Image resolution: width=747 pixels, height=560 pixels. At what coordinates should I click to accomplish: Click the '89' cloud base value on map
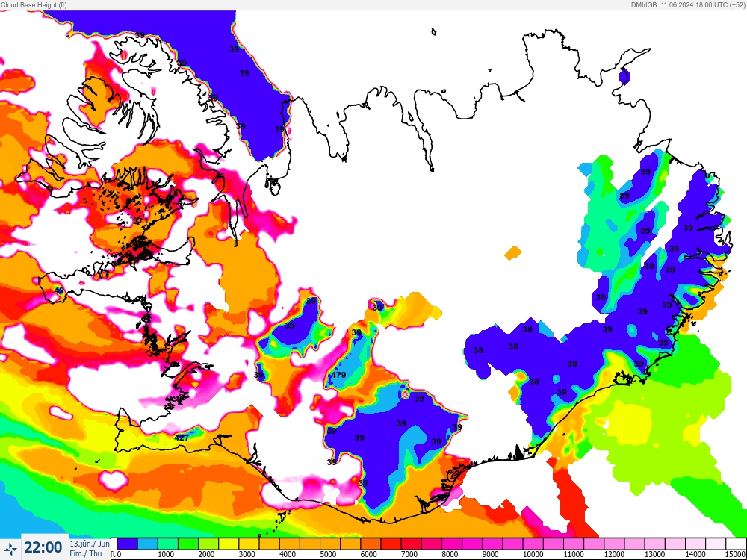(x=624, y=196)
